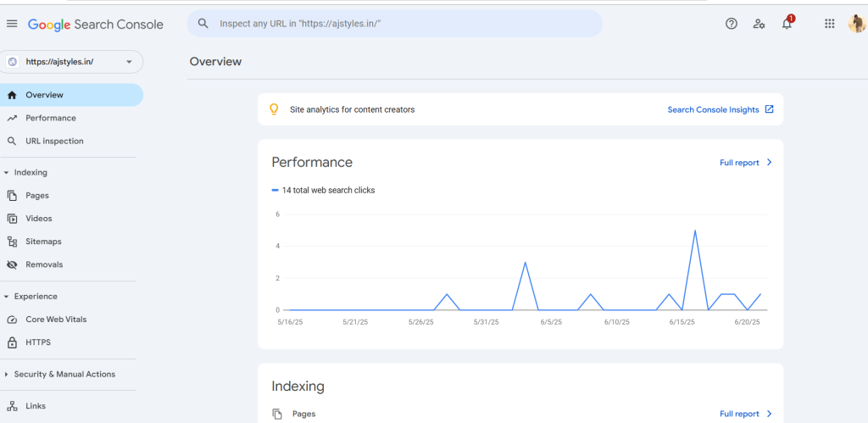Click chevron next to Indexing Full report
The image size is (868, 423).
click(769, 414)
